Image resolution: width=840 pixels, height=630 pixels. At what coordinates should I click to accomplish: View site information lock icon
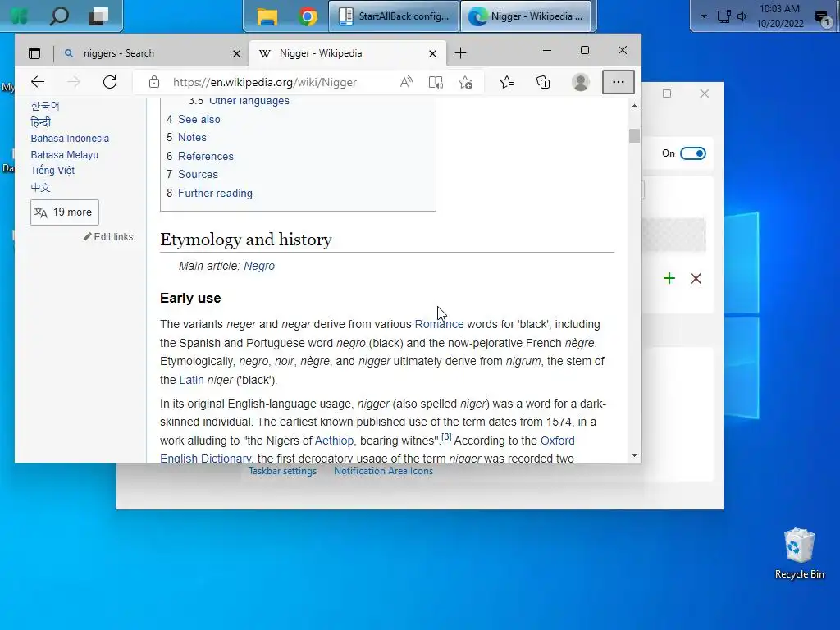click(x=154, y=82)
